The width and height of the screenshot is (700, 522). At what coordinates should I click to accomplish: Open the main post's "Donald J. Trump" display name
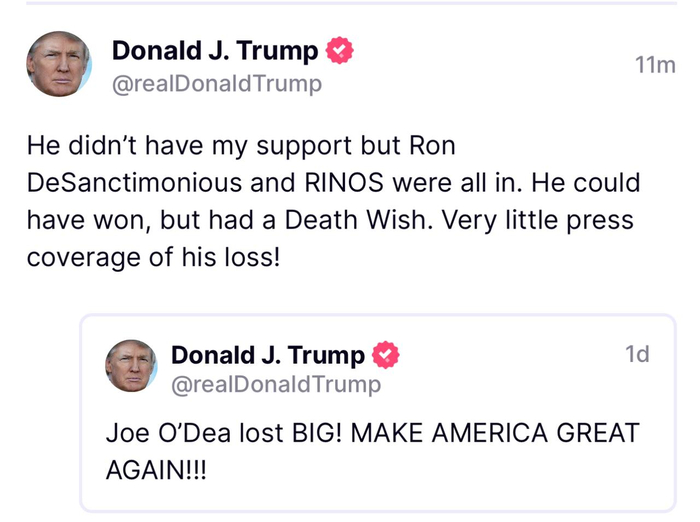215,51
